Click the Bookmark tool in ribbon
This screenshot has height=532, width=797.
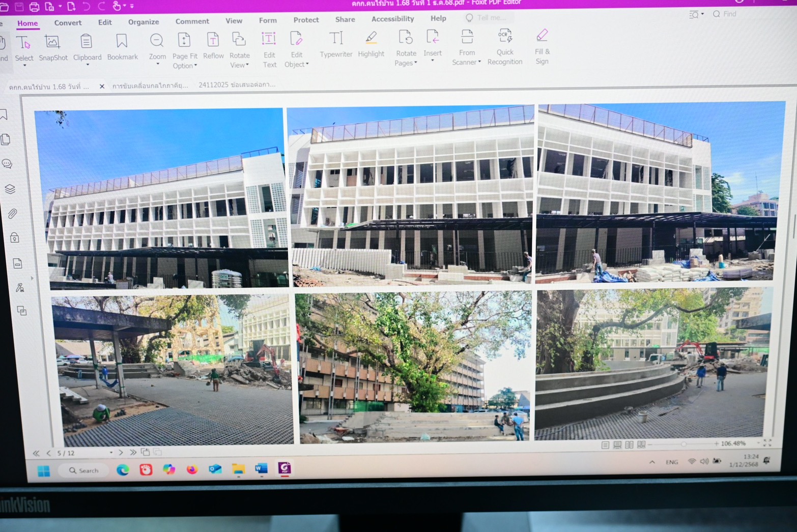(x=122, y=47)
